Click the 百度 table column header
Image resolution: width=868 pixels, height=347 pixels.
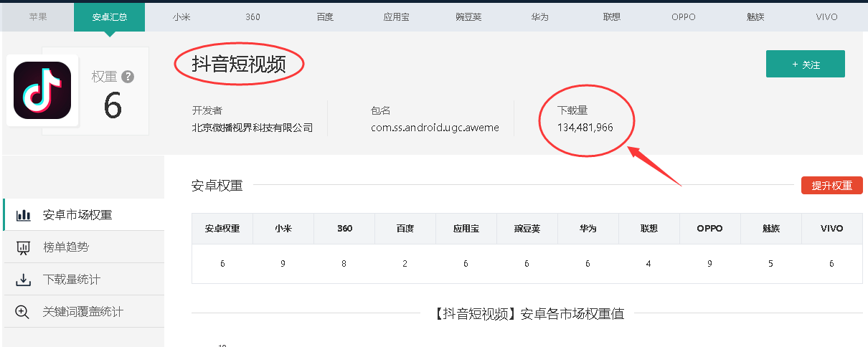(405, 229)
